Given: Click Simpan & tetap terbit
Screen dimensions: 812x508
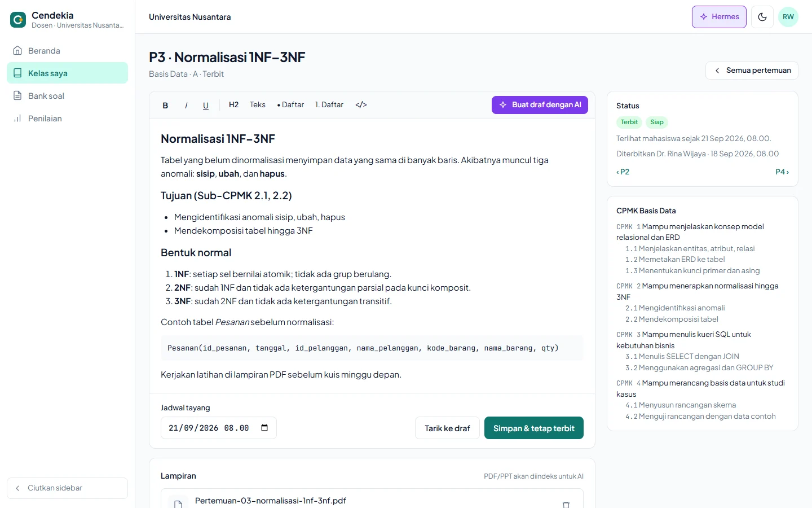Looking at the screenshot, I should [x=534, y=428].
